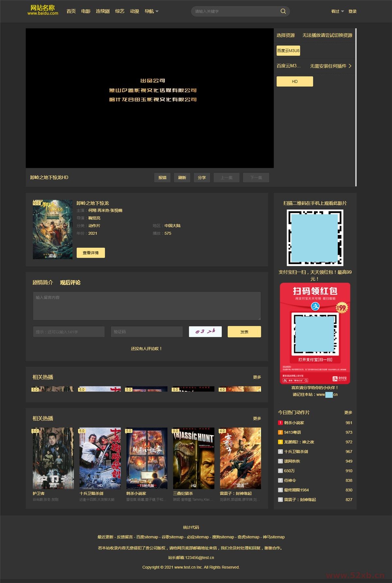
Task: Switch to the 剧情简介 tab
Action: pos(42,283)
